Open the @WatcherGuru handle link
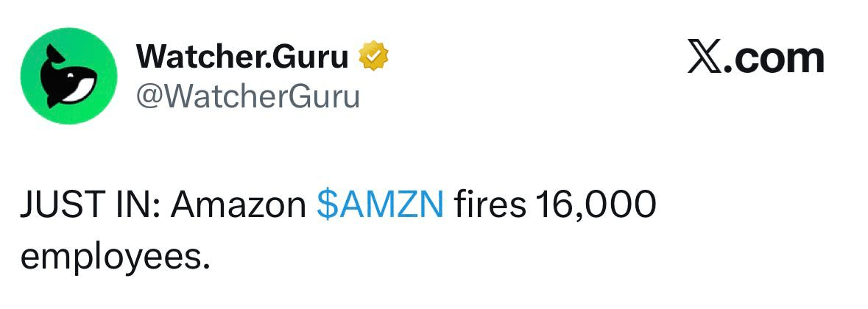Screen dimensions: 868x309 247,96
